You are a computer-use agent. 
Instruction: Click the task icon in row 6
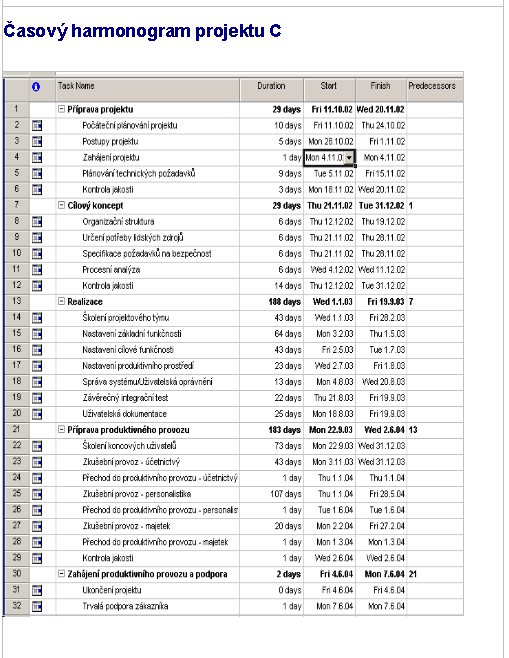pos(37,189)
